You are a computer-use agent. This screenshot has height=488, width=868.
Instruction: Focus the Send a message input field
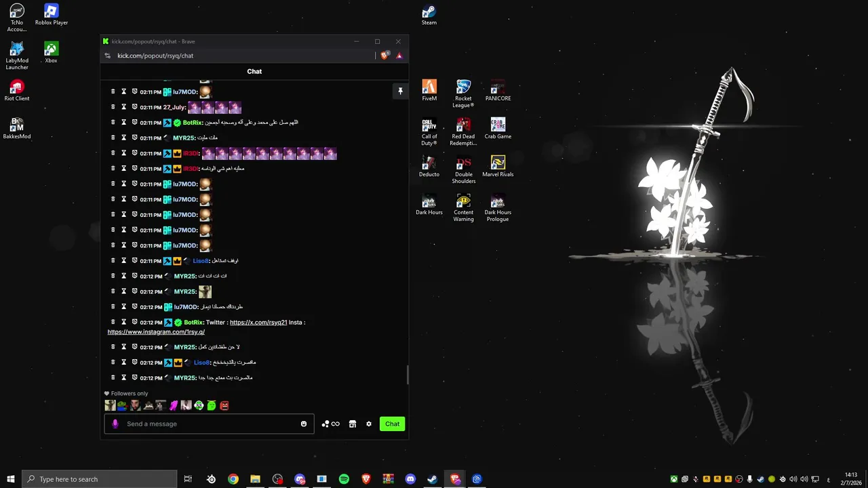(x=209, y=424)
